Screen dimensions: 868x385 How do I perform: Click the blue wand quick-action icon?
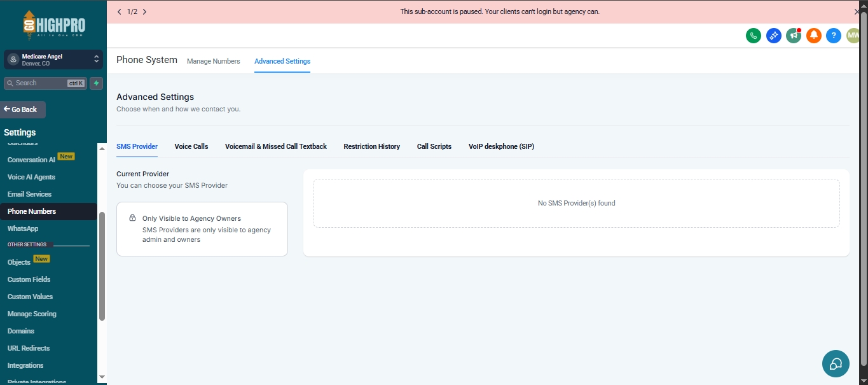pos(774,36)
